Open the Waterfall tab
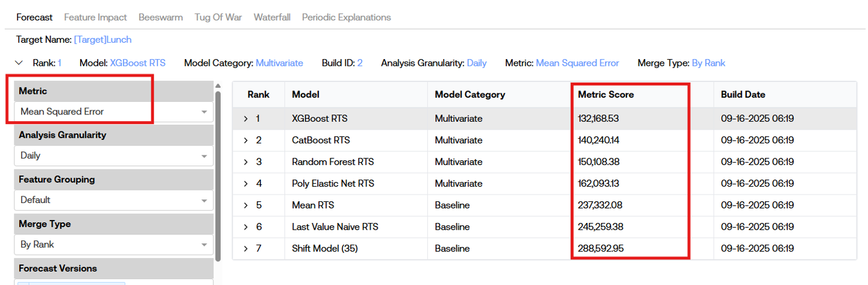The width and height of the screenshot is (868, 285). click(x=271, y=17)
